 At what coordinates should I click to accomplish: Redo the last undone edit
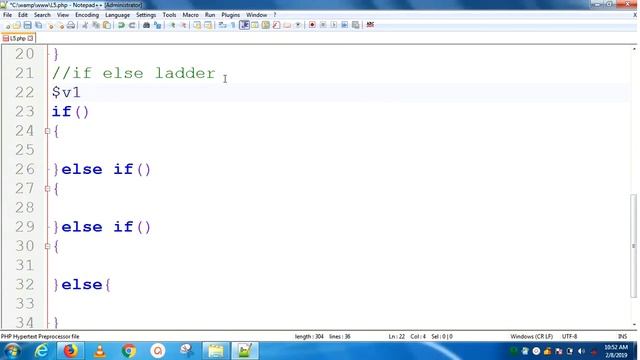tap(132, 25)
